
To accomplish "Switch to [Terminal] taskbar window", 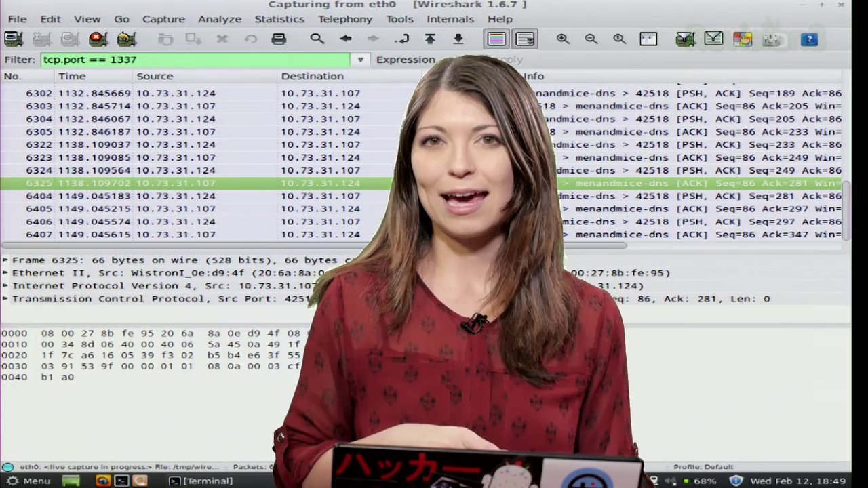I will point(201,481).
